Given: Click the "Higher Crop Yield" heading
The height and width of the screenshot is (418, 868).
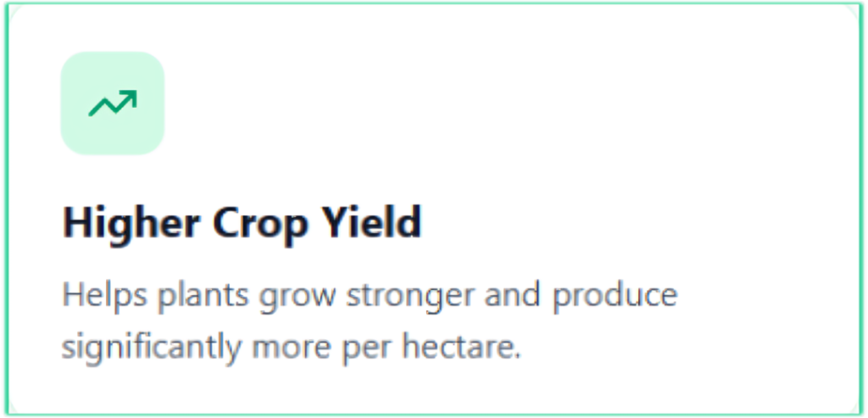Looking at the screenshot, I should click(242, 223).
